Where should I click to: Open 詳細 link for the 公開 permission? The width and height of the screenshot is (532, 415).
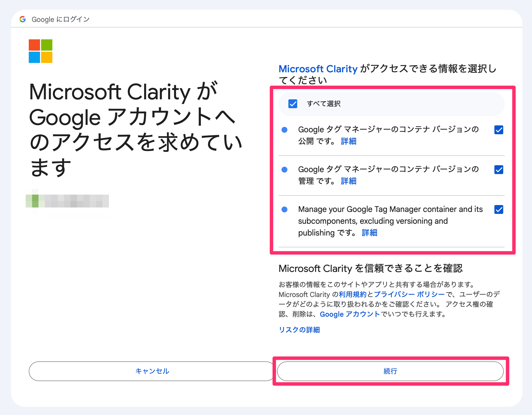tap(349, 141)
